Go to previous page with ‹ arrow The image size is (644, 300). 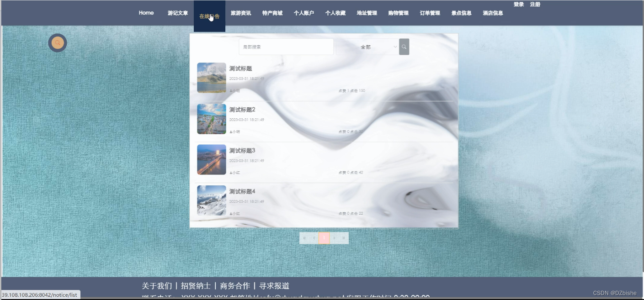pos(314,238)
